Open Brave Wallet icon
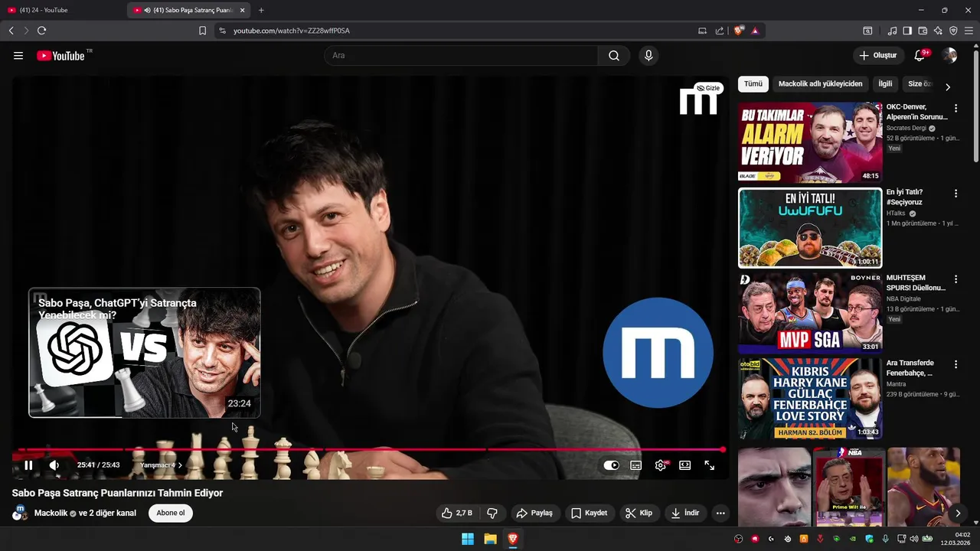 923,31
